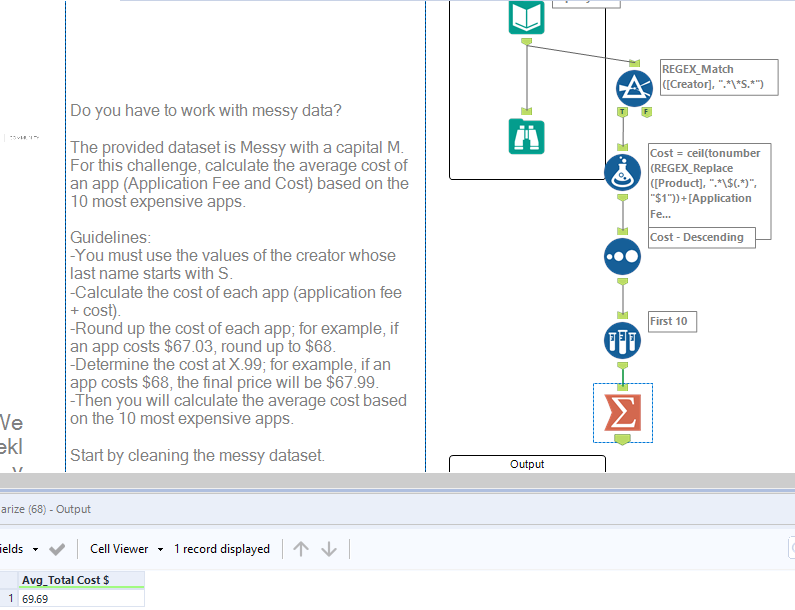Select the cell with value 69.69
This screenshot has height=610, width=795.
81,599
